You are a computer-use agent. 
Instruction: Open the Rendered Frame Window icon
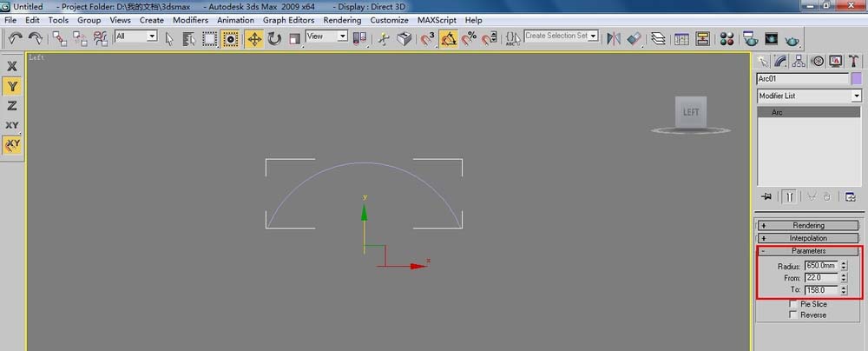click(771, 38)
